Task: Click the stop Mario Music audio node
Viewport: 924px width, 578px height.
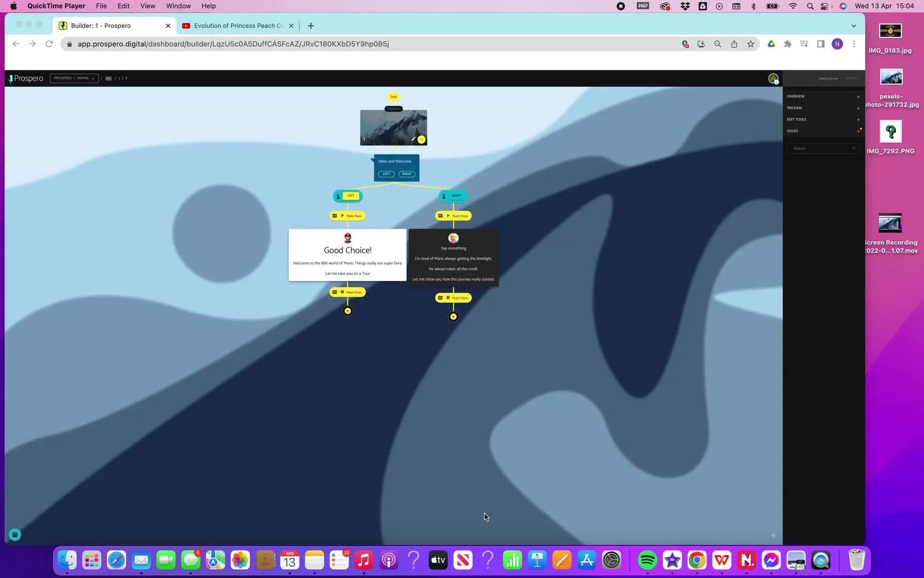Action: tap(348, 292)
